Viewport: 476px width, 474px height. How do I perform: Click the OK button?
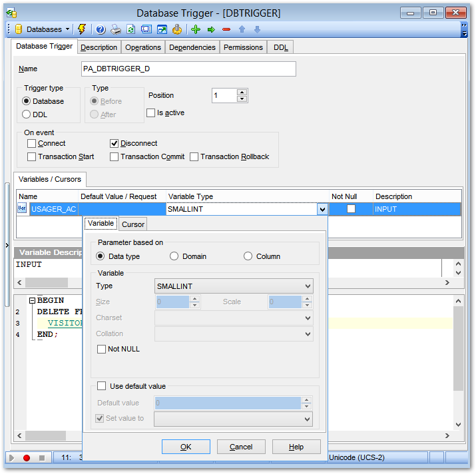pyautogui.click(x=186, y=447)
